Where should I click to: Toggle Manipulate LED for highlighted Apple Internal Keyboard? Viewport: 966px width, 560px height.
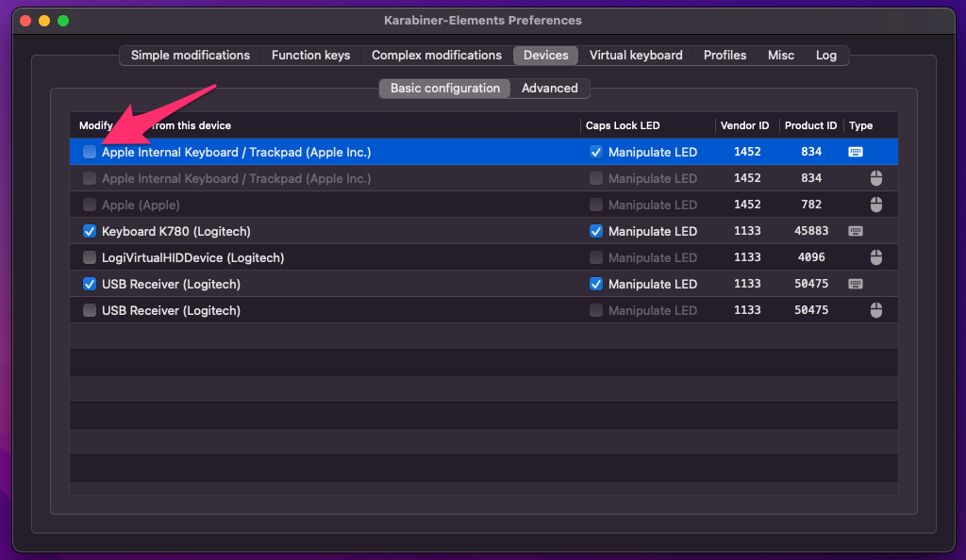coord(596,152)
